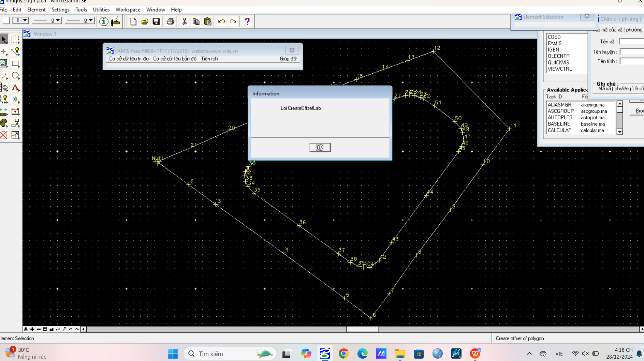This screenshot has height=361, width=644.
Task: Open the Help question mark icon
Action: coord(247,21)
